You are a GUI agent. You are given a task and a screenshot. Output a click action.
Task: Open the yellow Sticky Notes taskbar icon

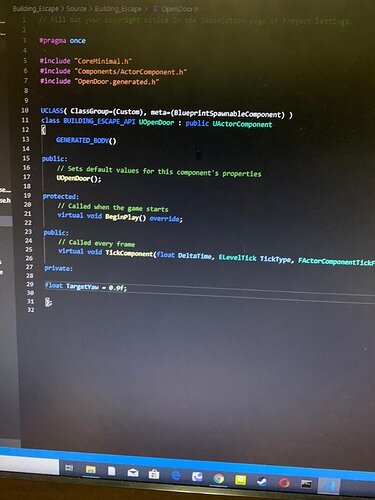pyautogui.click(x=240, y=480)
